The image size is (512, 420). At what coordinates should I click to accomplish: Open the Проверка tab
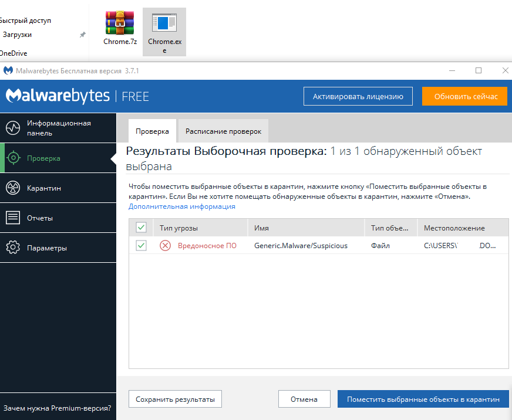[x=152, y=131]
